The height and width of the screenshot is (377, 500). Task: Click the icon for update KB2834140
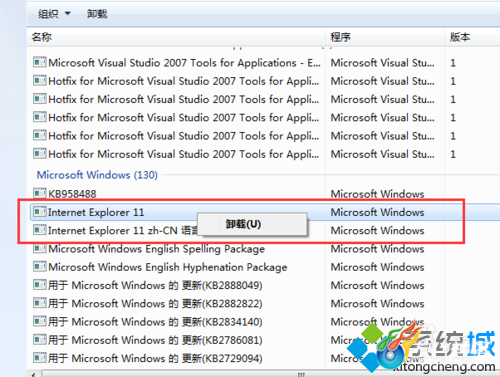coord(40,321)
